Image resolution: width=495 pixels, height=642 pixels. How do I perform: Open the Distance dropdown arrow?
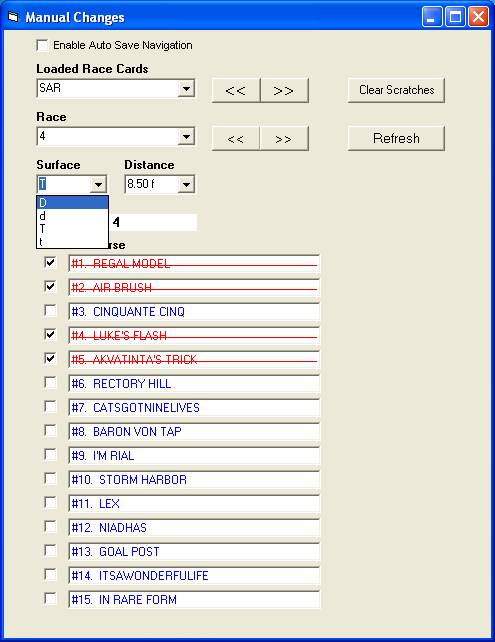(186, 184)
